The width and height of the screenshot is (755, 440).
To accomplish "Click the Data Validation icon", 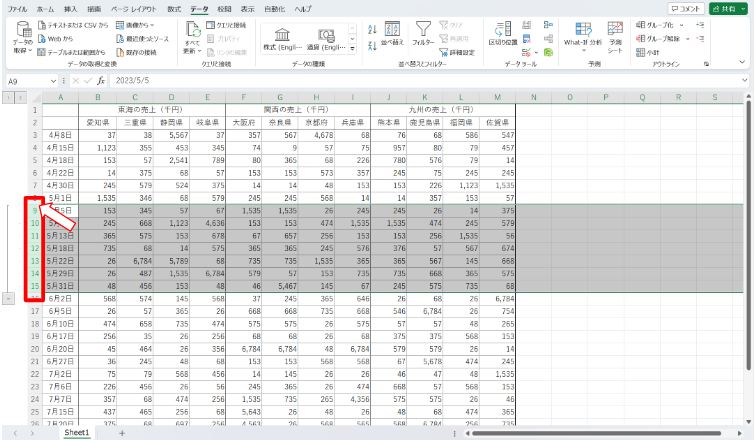I will tap(526, 52).
